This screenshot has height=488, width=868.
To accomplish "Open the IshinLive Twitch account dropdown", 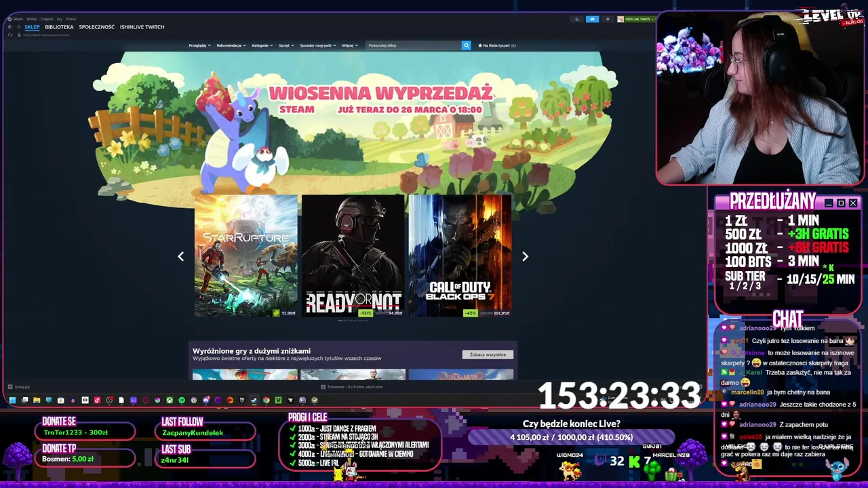I will [635, 19].
